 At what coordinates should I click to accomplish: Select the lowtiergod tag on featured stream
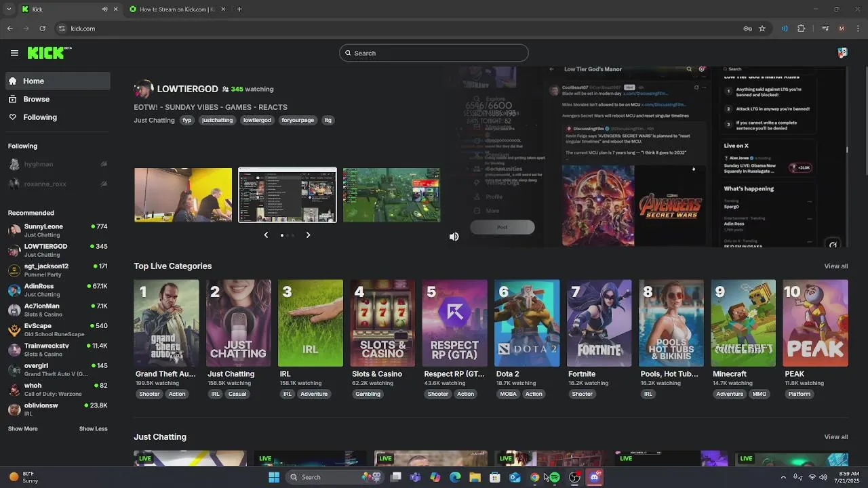(258, 120)
